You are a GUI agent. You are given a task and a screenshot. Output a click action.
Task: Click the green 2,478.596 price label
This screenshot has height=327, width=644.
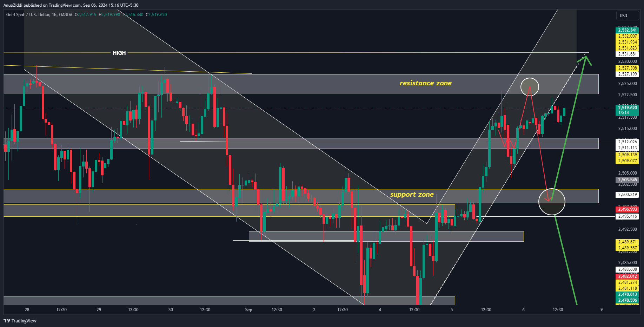627,300
